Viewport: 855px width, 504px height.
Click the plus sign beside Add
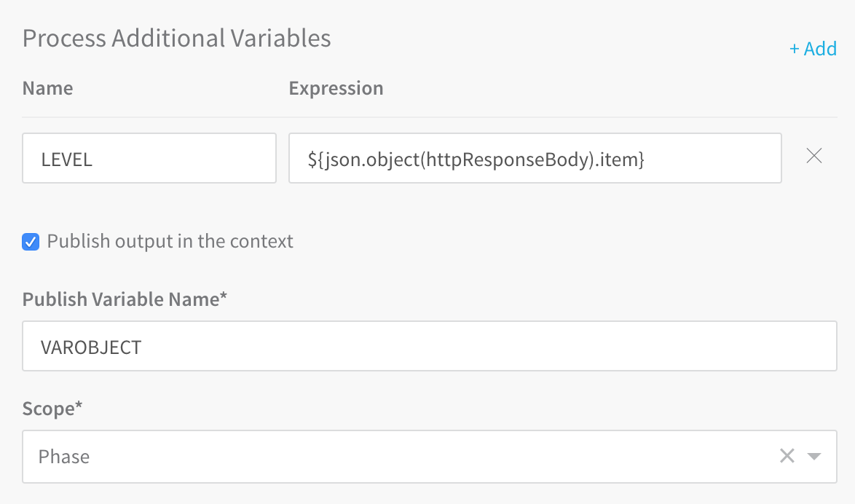pyautogui.click(x=795, y=49)
